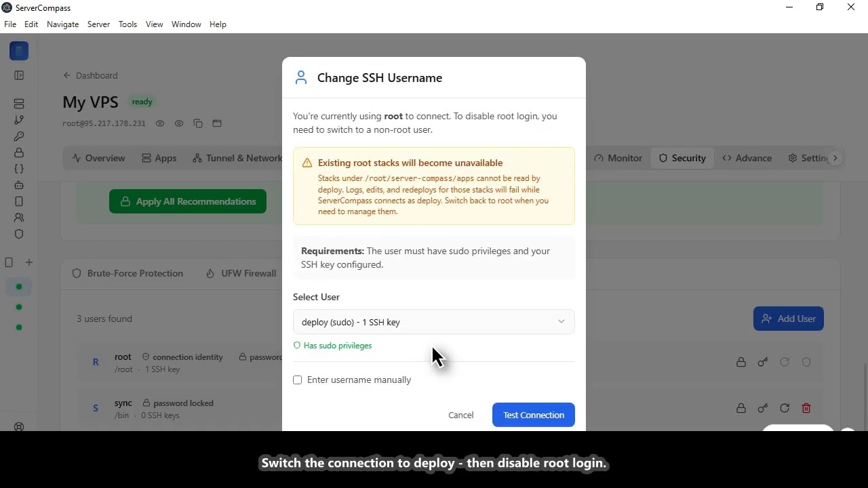Screen dimensions: 868x488
Task: Click the tabs scroll-right chevron arrow
Action: click(x=835, y=158)
